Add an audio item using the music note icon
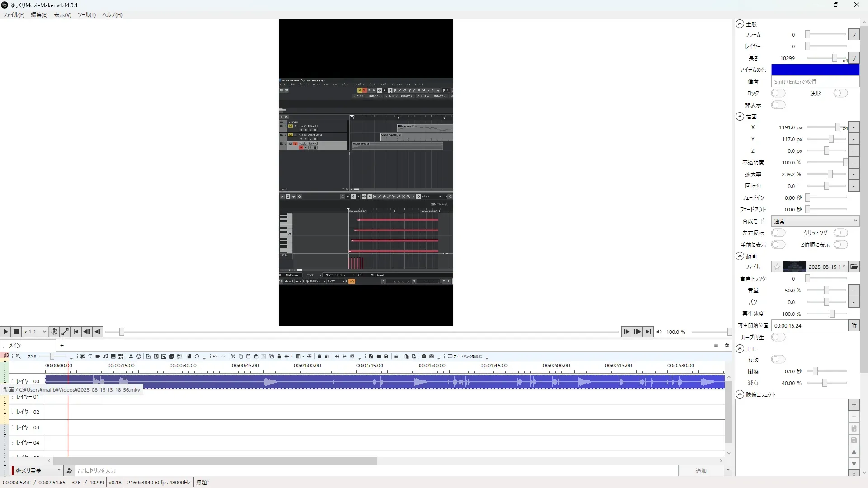868x488 pixels. 105,357
